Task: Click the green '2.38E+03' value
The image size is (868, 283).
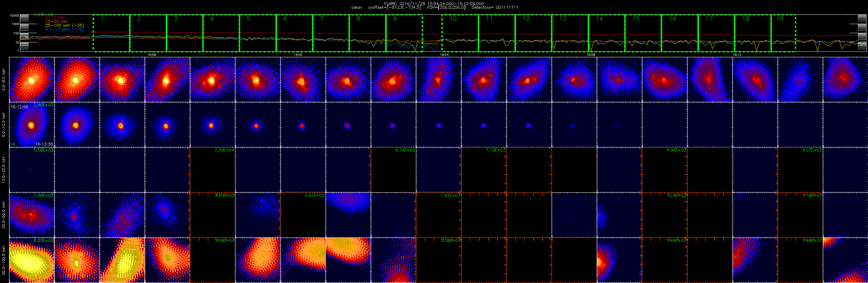Action: point(450,240)
